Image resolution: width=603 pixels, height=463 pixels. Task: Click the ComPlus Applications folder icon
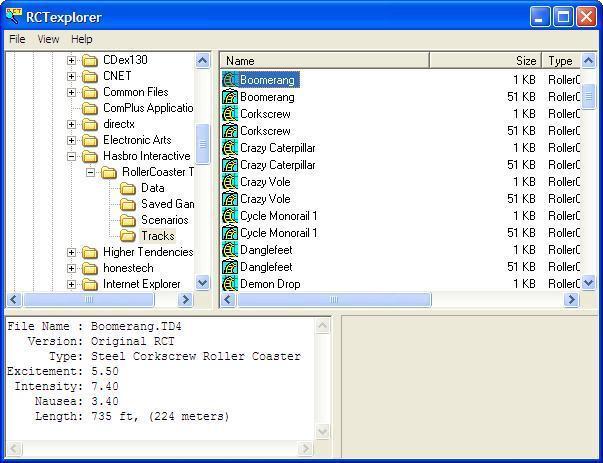(x=90, y=108)
